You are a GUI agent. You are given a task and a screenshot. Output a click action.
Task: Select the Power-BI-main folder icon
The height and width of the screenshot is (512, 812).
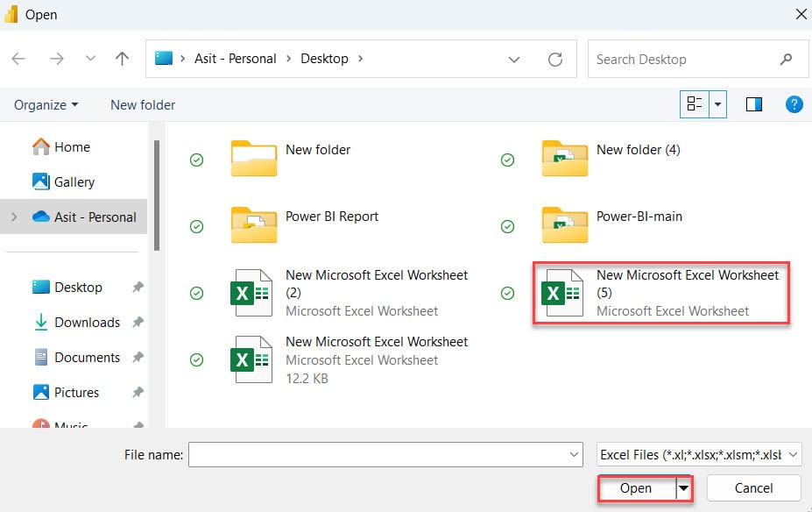pos(565,225)
